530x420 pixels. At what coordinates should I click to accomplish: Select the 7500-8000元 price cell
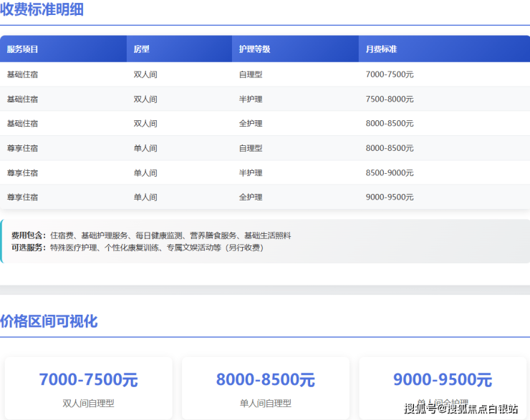pos(390,99)
